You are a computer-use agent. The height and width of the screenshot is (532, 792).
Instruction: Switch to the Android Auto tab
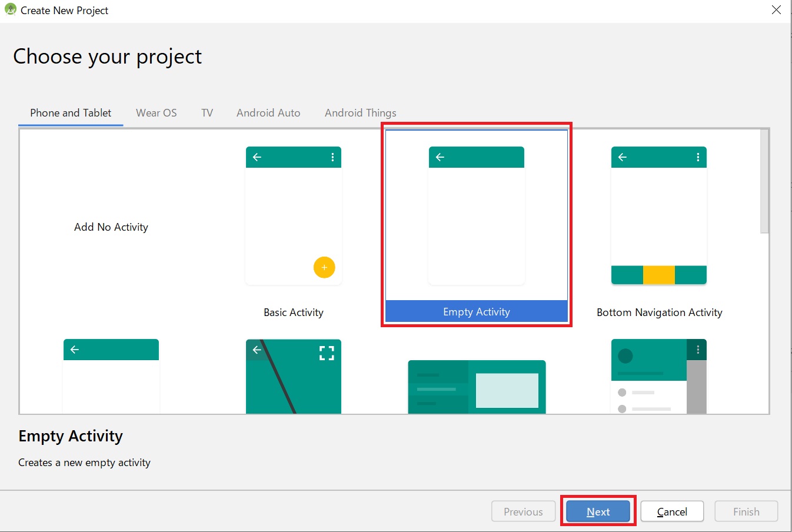[268, 113]
